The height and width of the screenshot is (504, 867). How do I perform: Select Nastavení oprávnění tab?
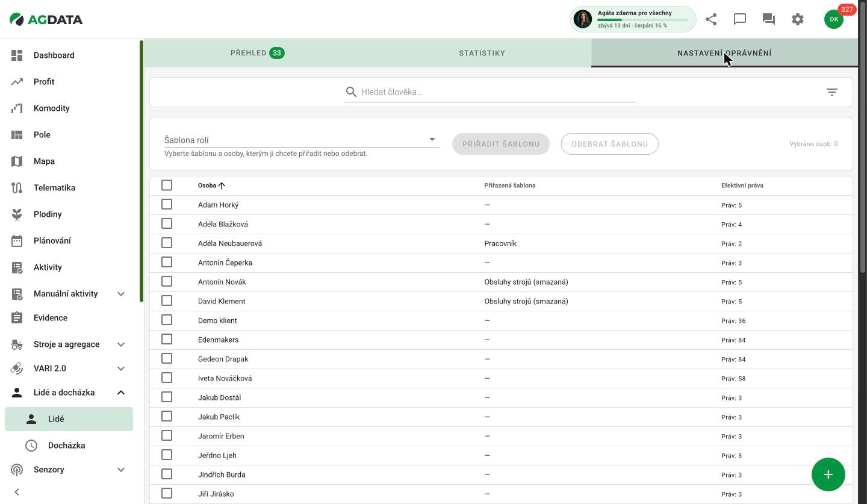tap(724, 53)
